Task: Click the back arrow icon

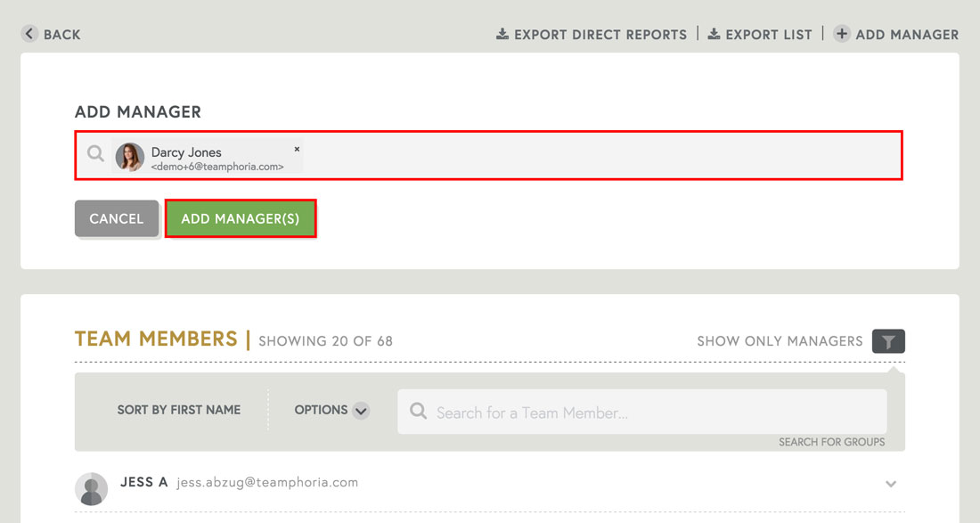Action: 28,33
